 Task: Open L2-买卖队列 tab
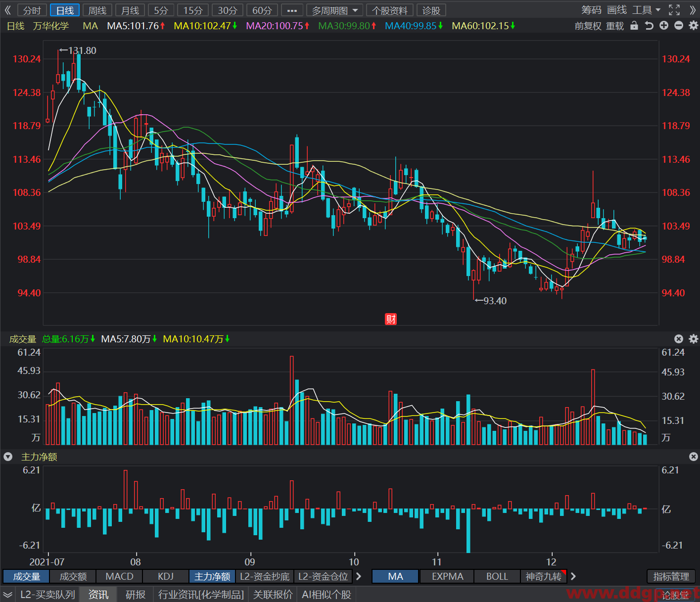tap(47, 595)
